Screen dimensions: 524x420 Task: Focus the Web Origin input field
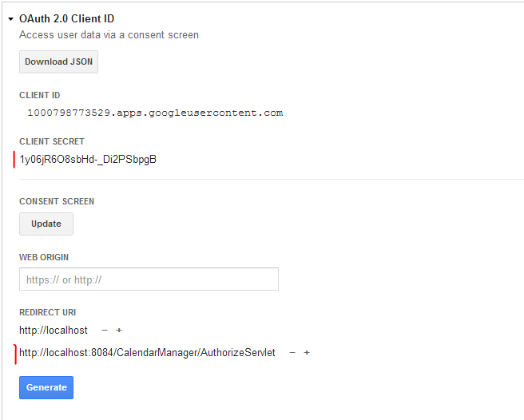coord(149,279)
